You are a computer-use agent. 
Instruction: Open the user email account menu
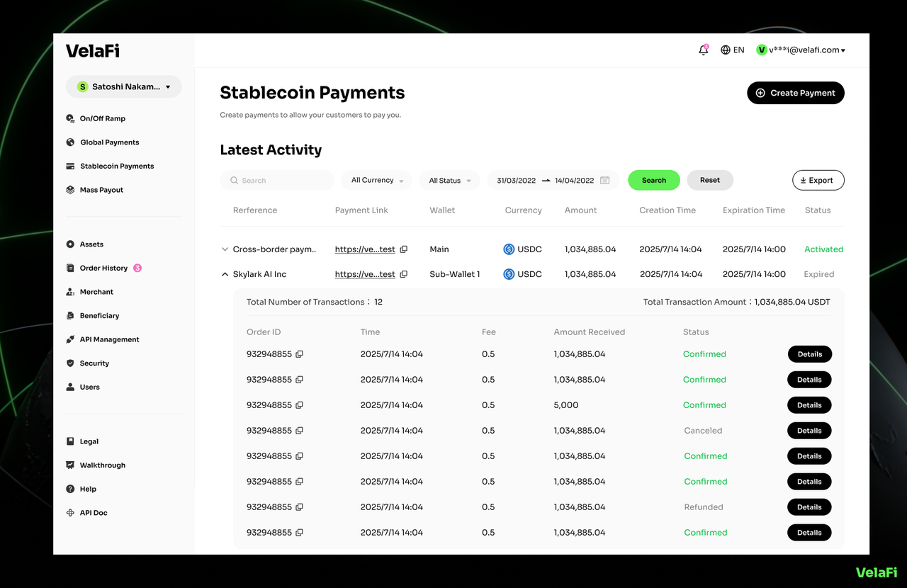tap(801, 50)
